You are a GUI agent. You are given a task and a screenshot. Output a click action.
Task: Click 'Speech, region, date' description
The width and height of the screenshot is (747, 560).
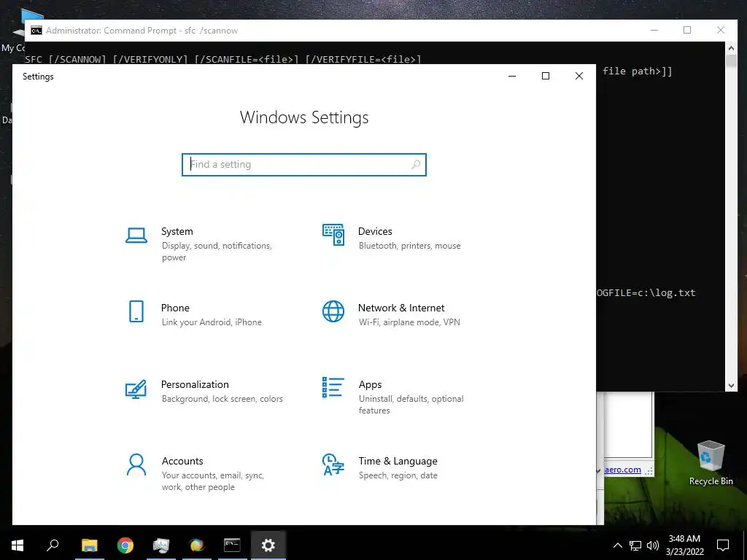click(398, 475)
